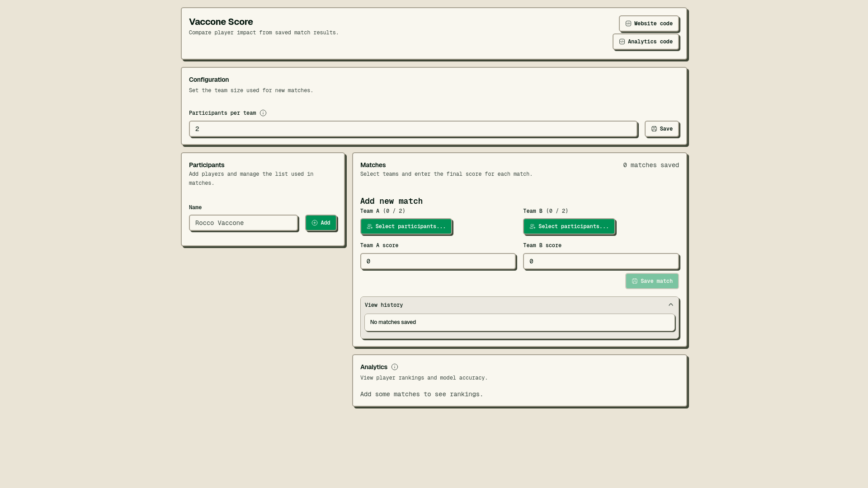Click the participant Name input field

click(x=243, y=223)
